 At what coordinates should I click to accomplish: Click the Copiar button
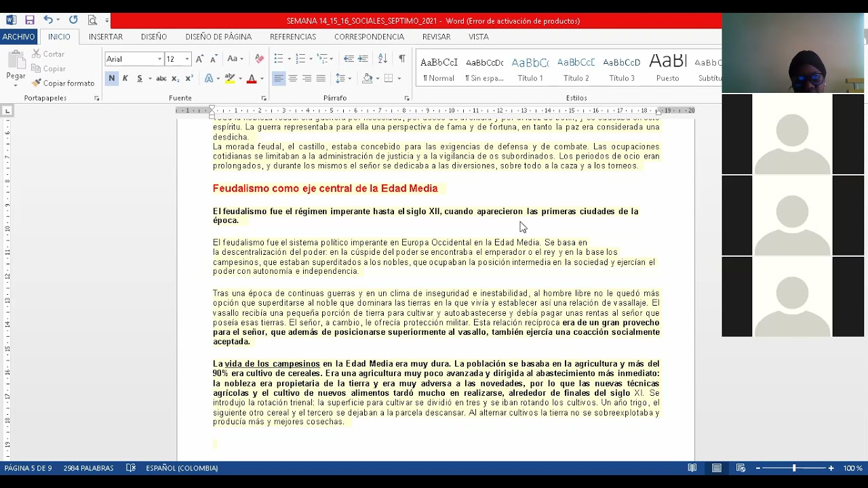point(49,68)
